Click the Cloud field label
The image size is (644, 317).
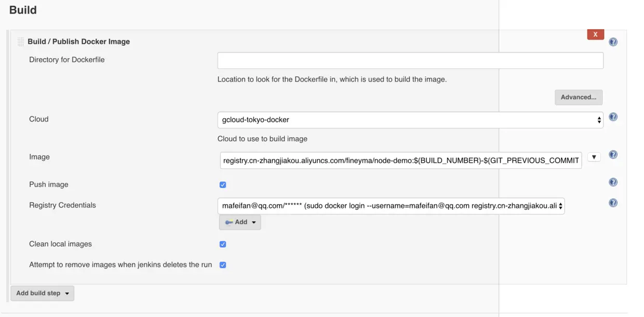point(39,119)
